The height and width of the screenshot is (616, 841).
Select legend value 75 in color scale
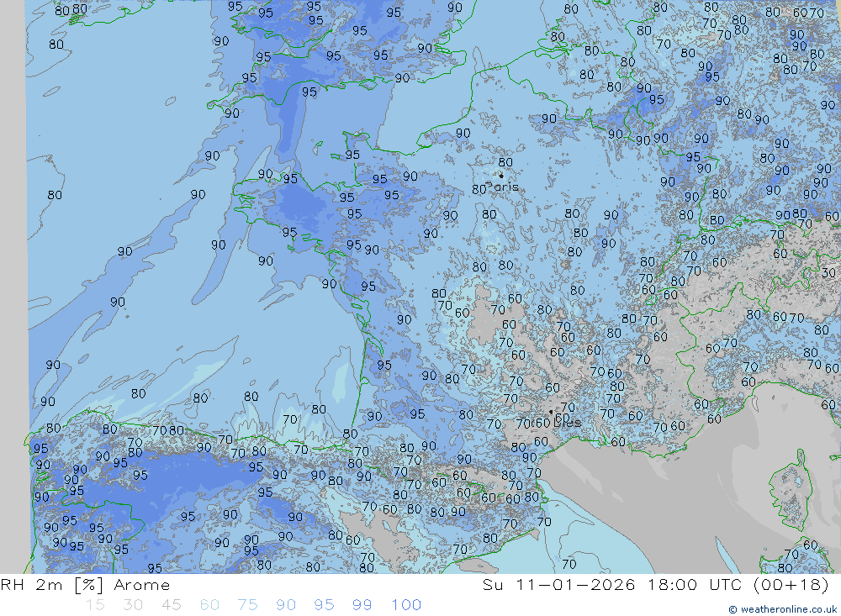tap(247, 605)
